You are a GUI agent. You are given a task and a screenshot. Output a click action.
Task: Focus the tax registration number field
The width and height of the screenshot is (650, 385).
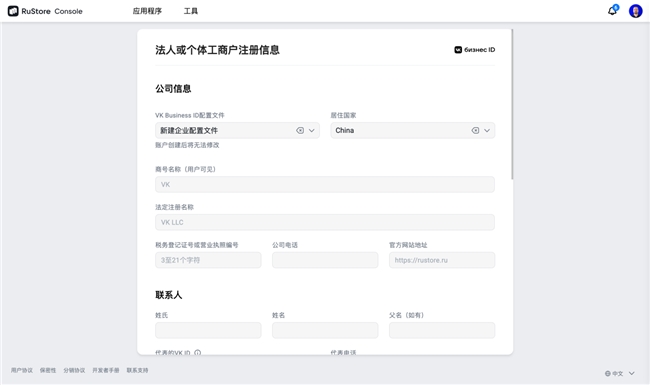click(208, 260)
